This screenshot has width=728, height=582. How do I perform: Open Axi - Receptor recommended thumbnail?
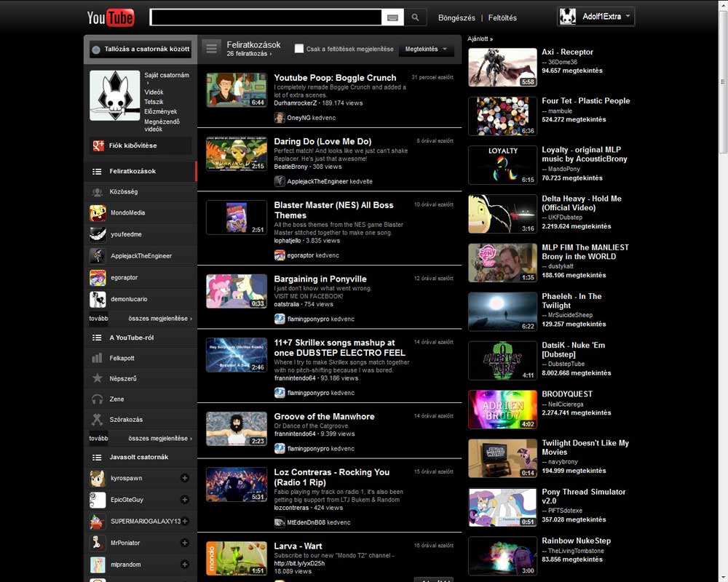pos(502,68)
